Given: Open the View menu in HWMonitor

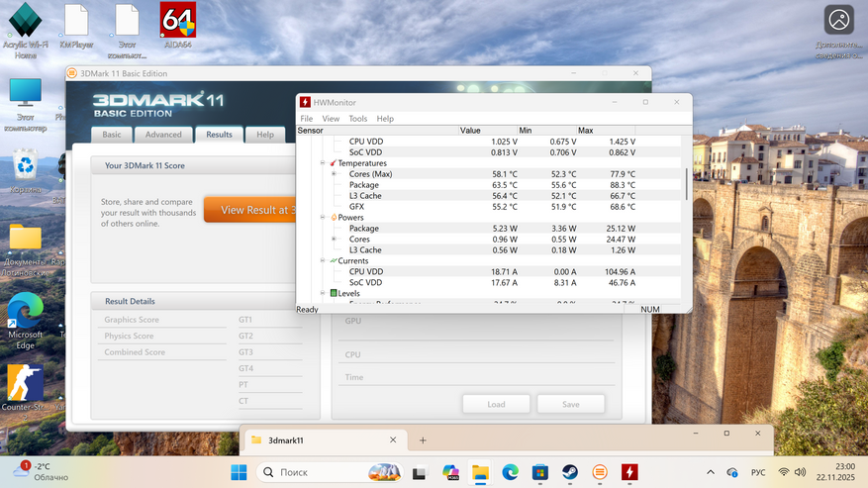Looking at the screenshot, I should pyautogui.click(x=331, y=119).
